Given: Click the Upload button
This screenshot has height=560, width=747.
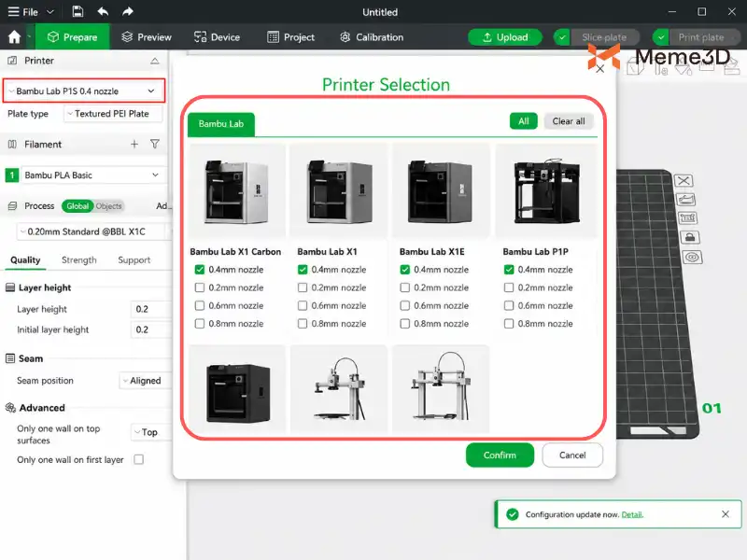Looking at the screenshot, I should click(505, 37).
